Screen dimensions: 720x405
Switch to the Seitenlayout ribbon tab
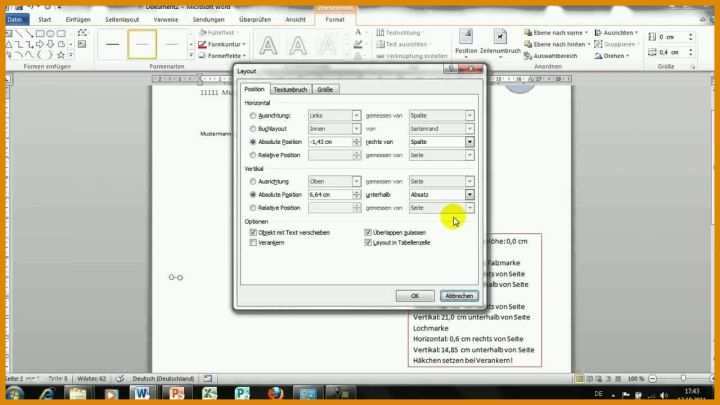point(122,20)
